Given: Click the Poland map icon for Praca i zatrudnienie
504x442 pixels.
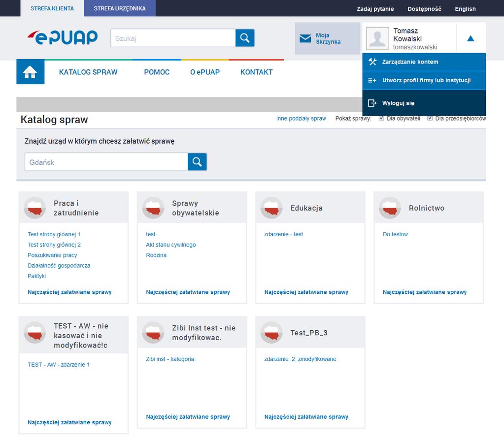Looking at the screenshot, I should [x=34, y=208].
